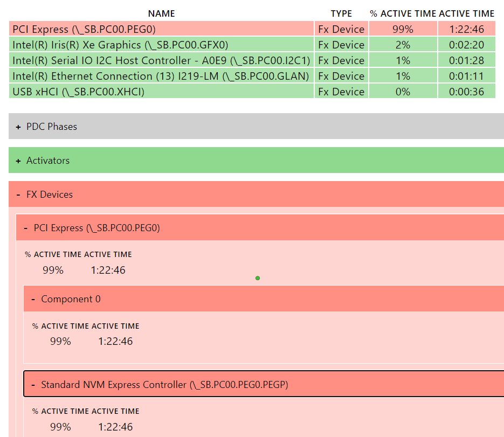This screenshot has width=504, height=437.
Task: Select Intel Serial IO I2C Host Controller row
Action: point(161,60)
